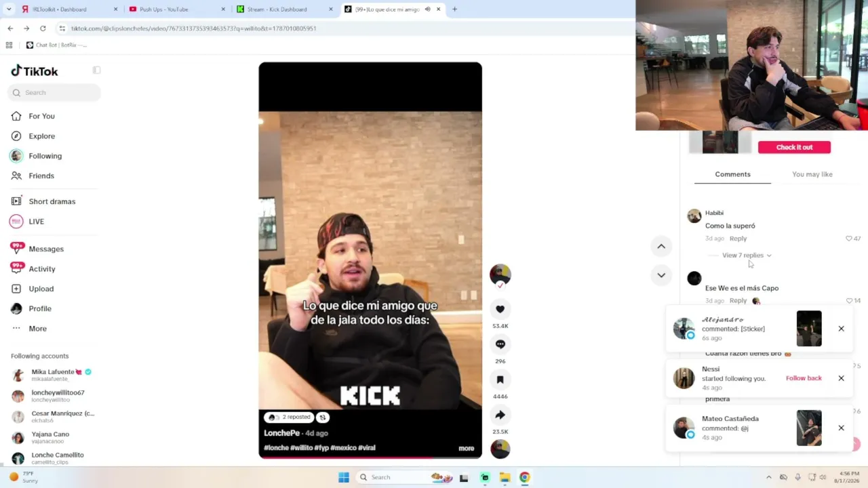Image resolution: width=868 pixels, height=488 pixels.
Task: Show hidden system tray icons
Action: tap(768, 477)
